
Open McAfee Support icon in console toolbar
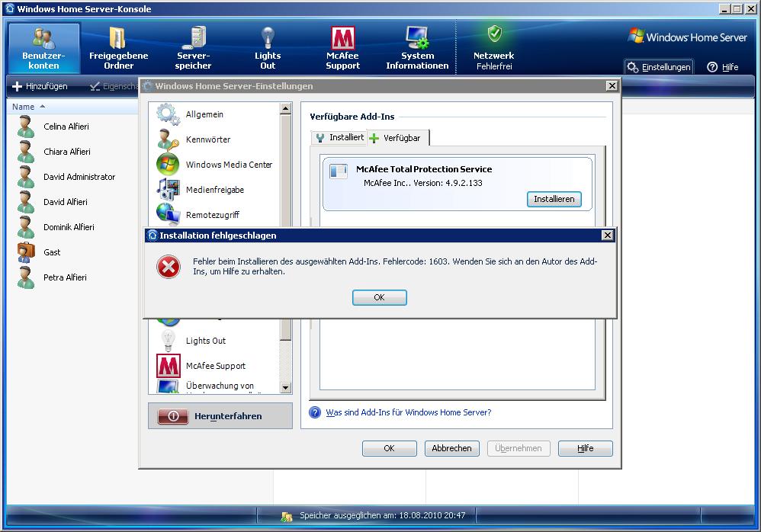342,38
